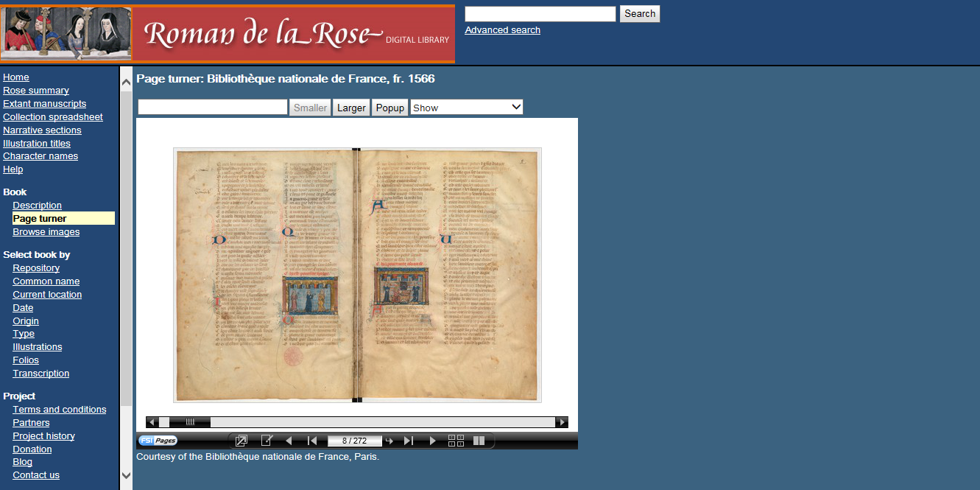Click the left manuscript page
The height and width of the screenshot is (490, 980).
[265, 275]
